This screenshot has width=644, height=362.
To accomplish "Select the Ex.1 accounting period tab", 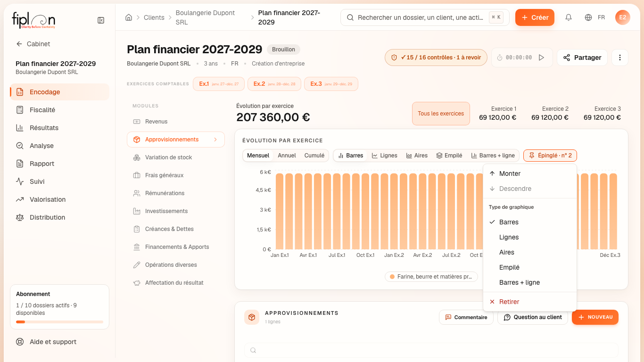I will 219,84.
